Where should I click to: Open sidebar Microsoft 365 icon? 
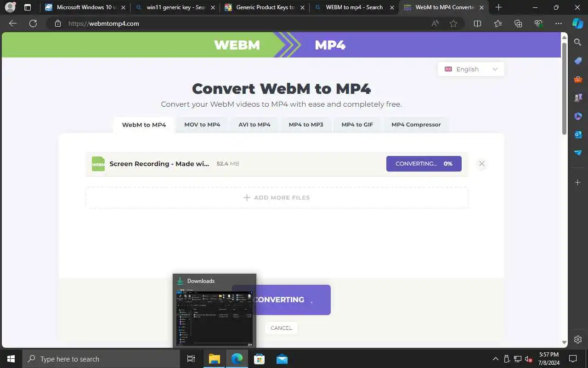click(578, 116)
